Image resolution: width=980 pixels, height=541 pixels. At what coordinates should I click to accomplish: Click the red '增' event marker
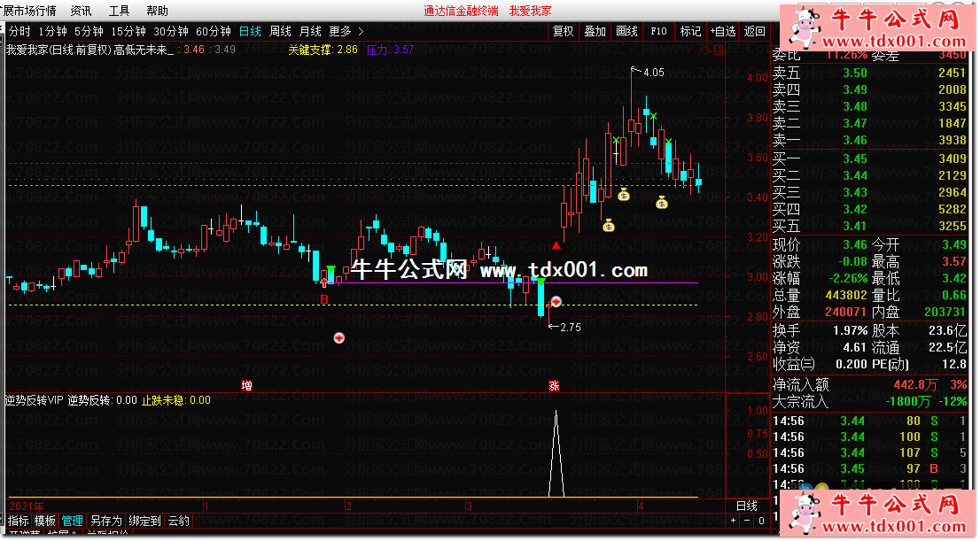point(246,386)
